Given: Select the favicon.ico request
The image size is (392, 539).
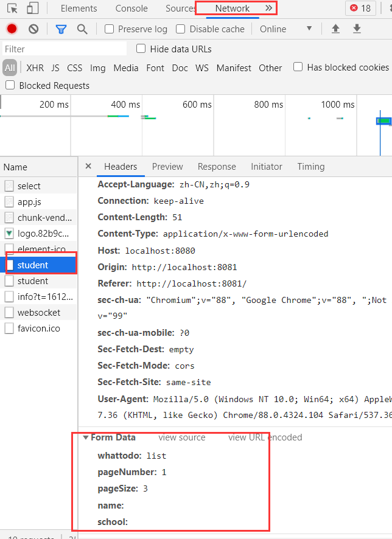Looking at the screenshot, I should coord(38,329).
